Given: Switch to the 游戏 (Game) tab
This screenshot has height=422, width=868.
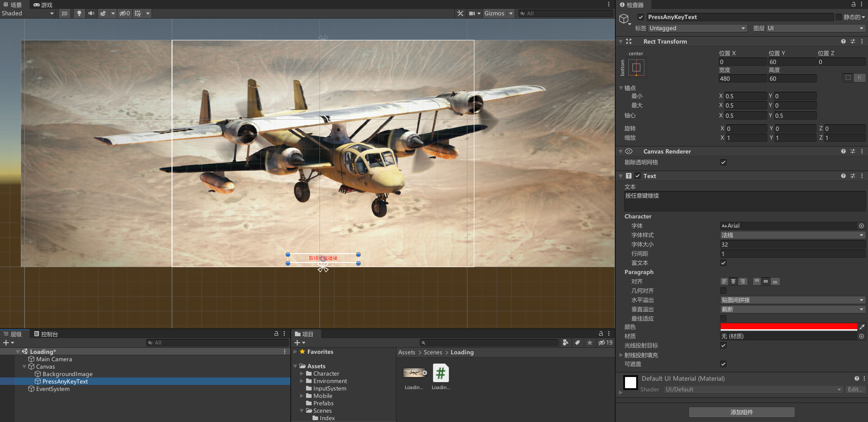Looking at the screenshot, I should click(43, 5).
